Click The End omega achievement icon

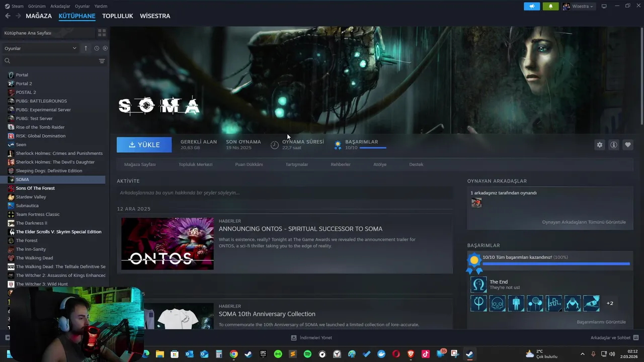pos(478,285)
